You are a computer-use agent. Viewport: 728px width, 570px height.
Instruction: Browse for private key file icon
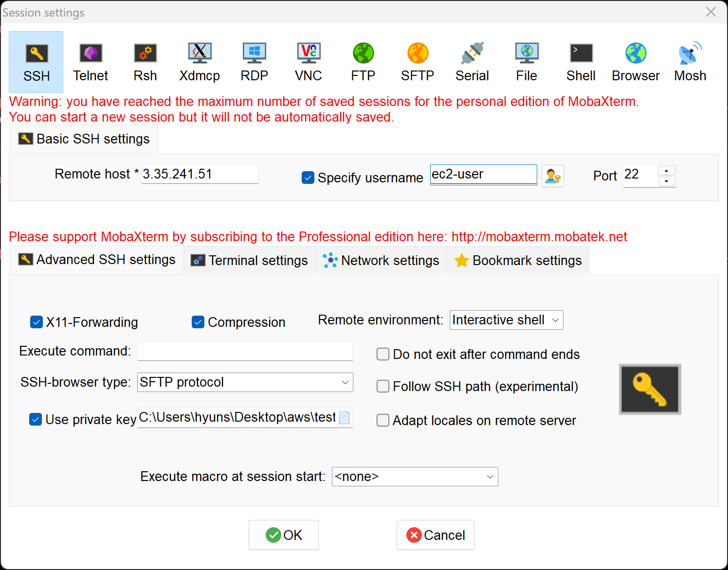click(x=345, y=417)
